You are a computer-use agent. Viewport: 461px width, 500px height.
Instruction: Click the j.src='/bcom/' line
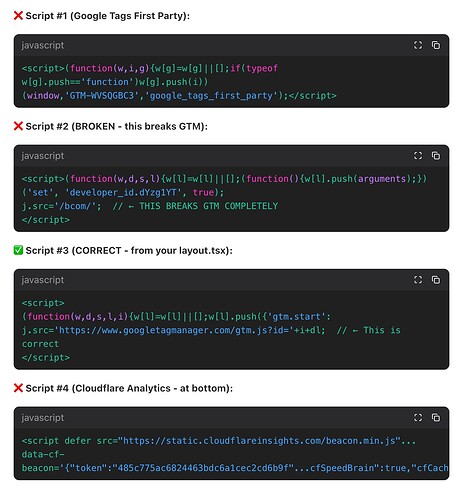pos(62,206)
